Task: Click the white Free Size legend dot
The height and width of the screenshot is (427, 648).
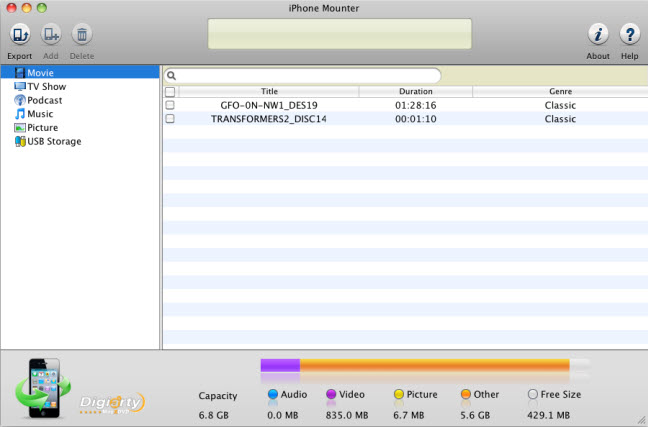Action: click(x=533, y=394)
